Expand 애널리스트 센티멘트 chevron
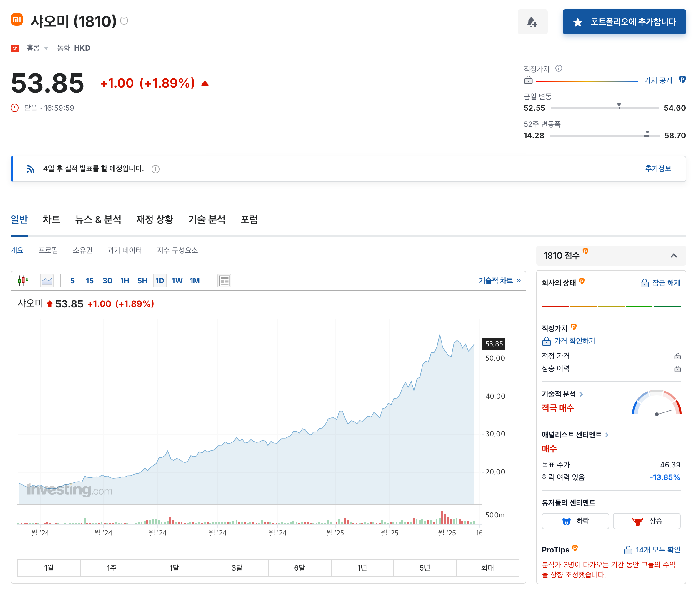This screenshot has width=700, height=595. pyautogui.click(x=607, y=435)
